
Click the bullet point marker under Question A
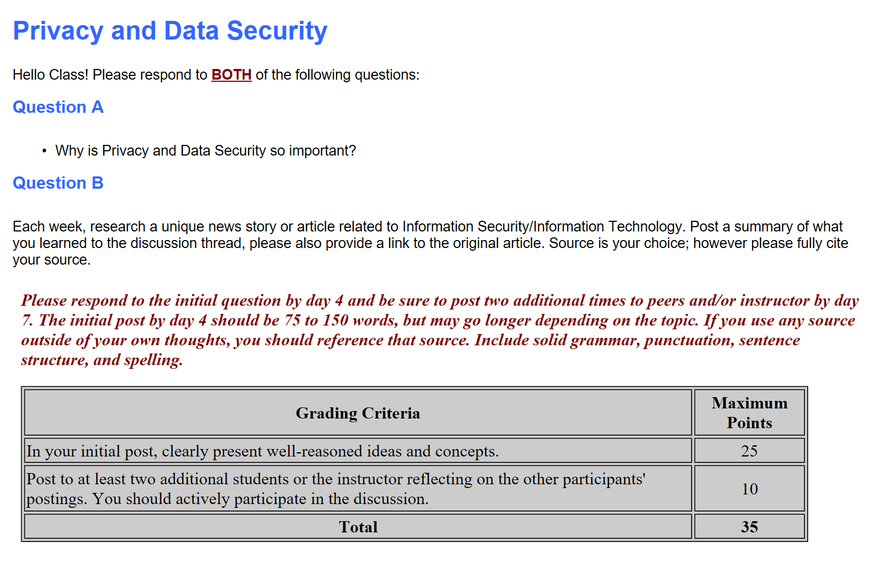tap(44, 151)
